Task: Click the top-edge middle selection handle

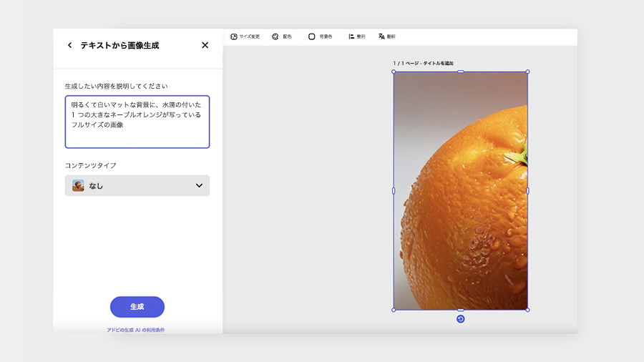Action: click(x=461, y=72)
